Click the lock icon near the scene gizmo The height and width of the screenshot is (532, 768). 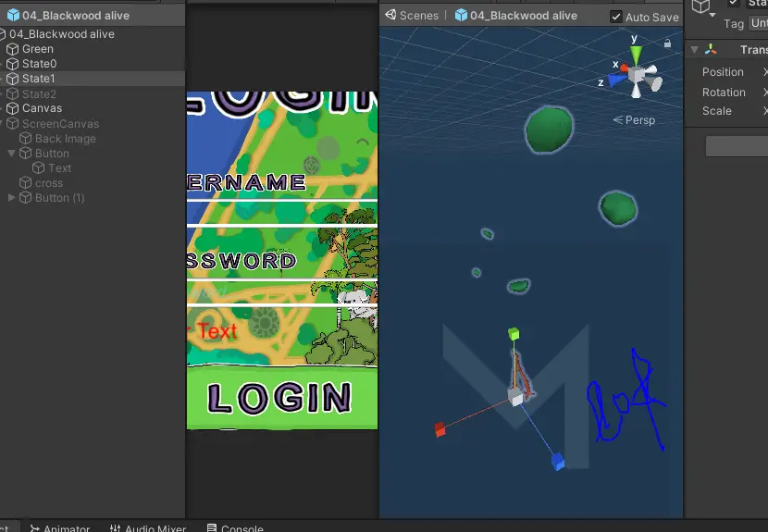667,43
